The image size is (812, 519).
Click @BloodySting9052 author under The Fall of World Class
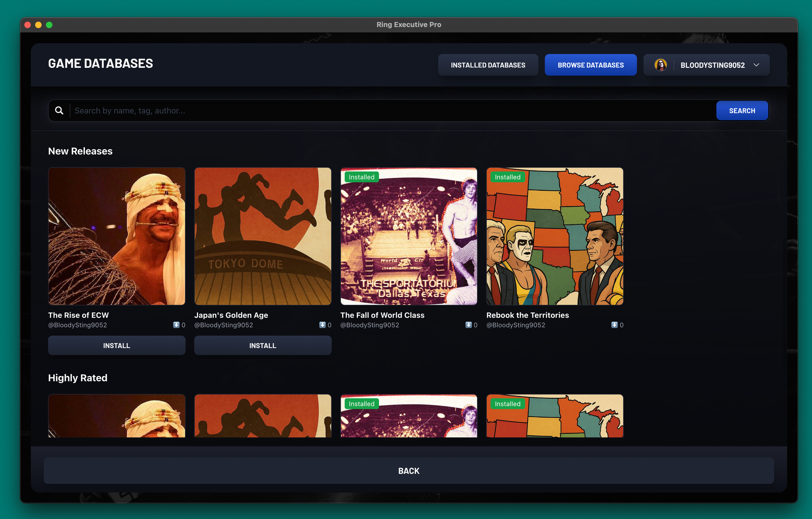pos(370,325)
